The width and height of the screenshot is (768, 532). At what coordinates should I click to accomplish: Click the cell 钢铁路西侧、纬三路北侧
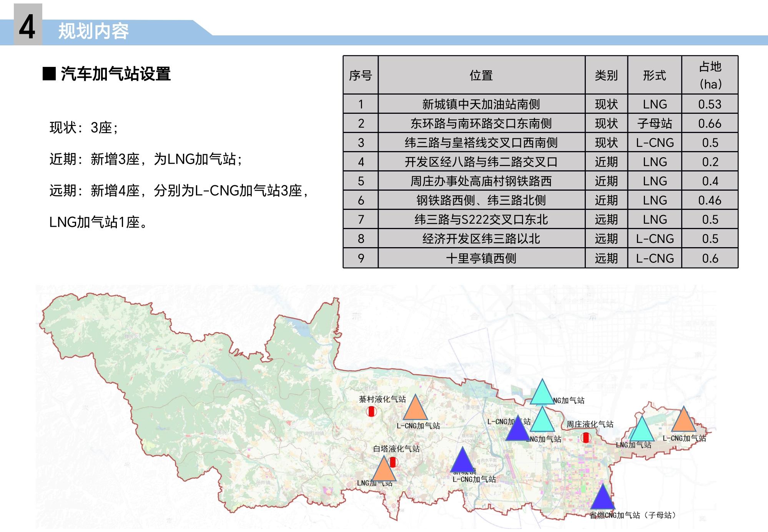481,200
